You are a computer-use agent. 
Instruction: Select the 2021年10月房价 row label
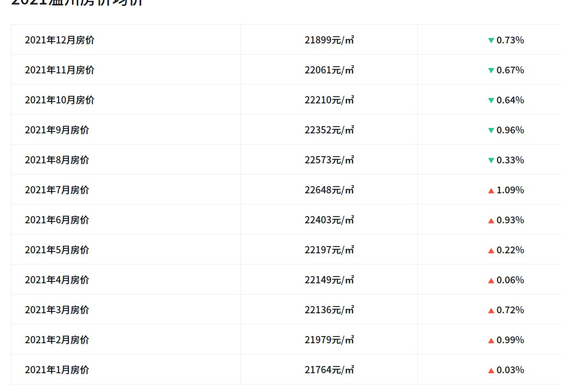point(59,100)
